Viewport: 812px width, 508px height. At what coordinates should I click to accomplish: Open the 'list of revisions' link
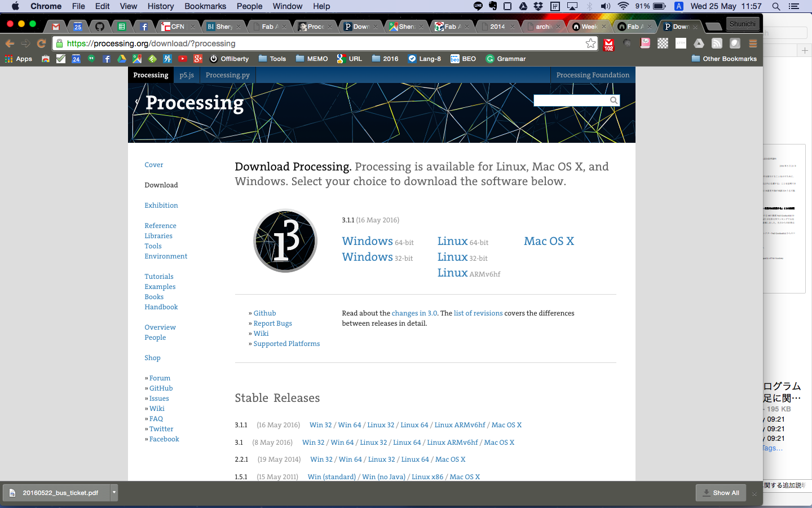coord(478,313)
